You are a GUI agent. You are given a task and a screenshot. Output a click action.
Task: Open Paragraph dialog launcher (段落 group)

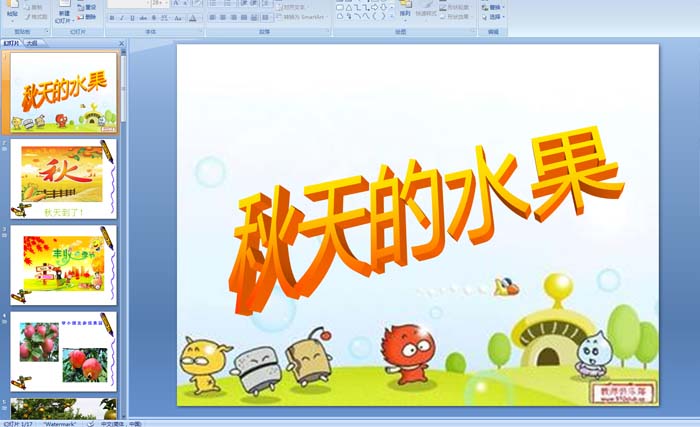tap(328, 31)
